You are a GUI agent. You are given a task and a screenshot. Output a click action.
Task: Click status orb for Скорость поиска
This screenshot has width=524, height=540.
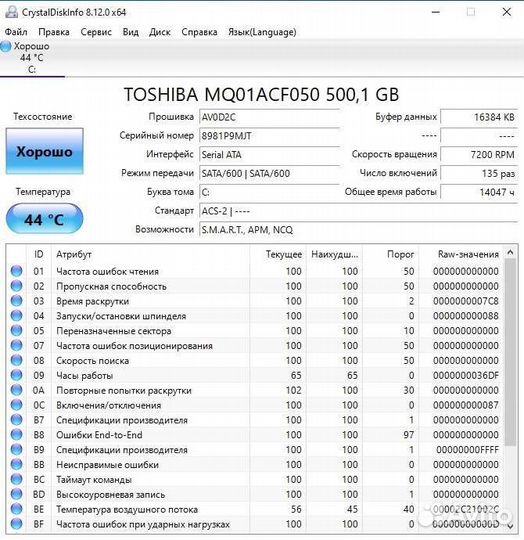click(x=16, y=360)
